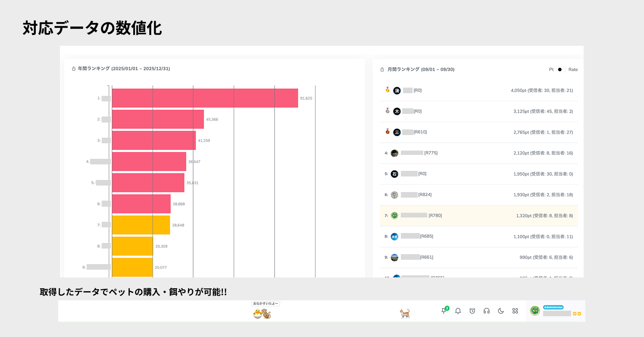The width and height of the screenshot is (644, 337).
Task: Click the hatching chick pet
Action: [258, 314]
